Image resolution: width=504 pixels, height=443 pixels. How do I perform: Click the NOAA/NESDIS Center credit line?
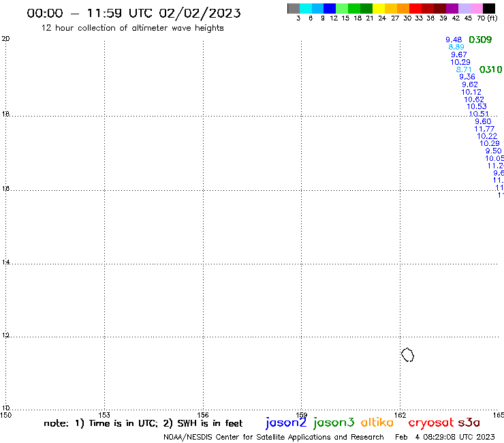274,437
